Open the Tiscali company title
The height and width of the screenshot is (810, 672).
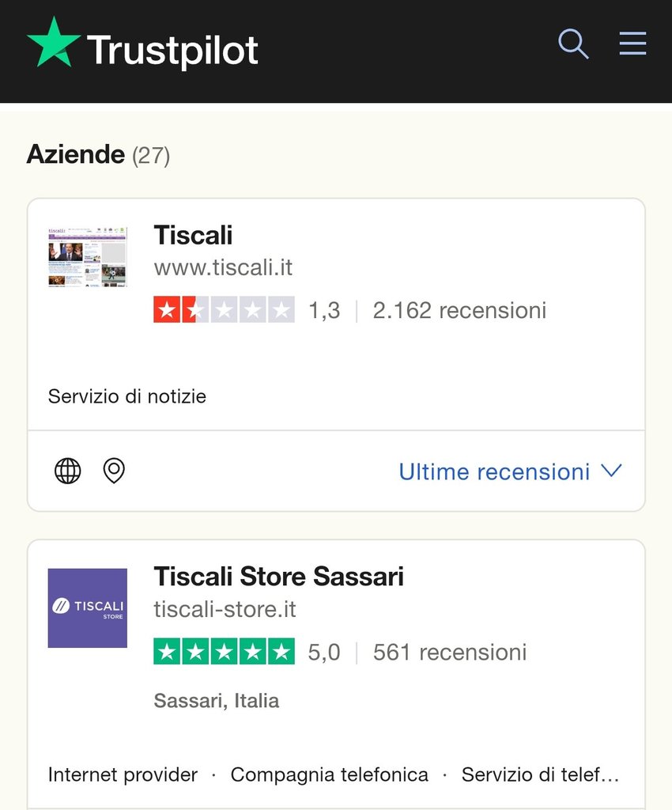(x=193, y=235)
